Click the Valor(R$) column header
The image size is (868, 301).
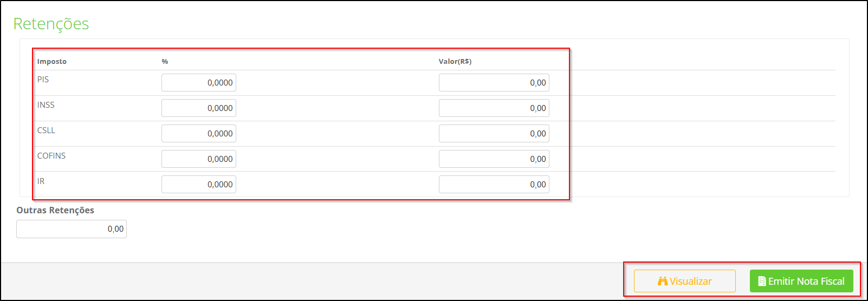coord(455,62)
